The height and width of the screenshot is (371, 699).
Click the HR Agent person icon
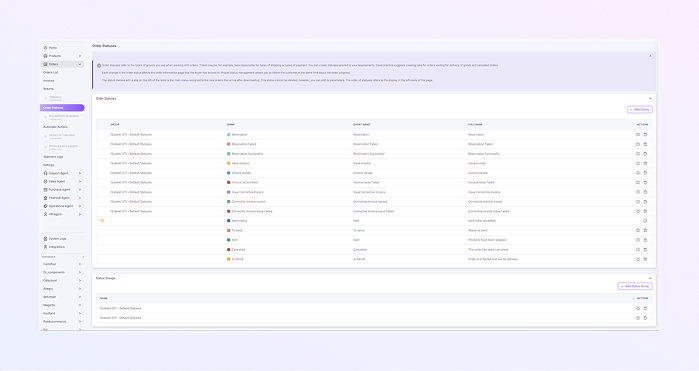point(45,214)
